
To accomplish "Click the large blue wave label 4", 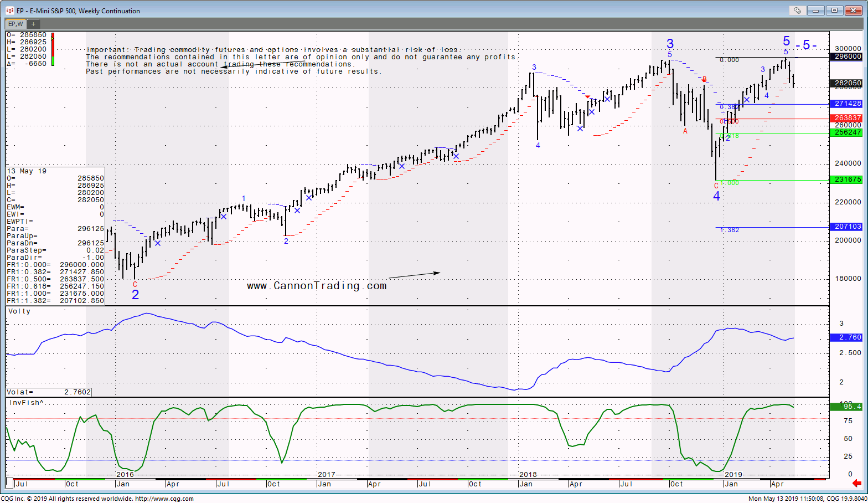I will tap(717, 196).
